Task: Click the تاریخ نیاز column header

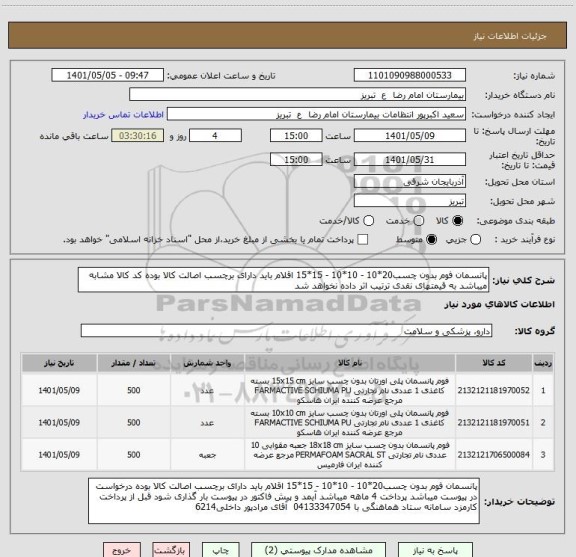Action: [x=59, y=363]
